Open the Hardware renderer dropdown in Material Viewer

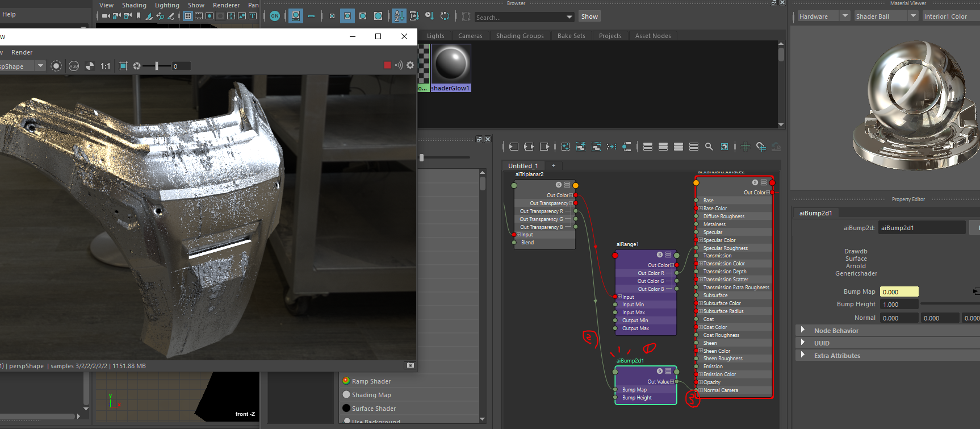pyautogui.click(x=845, y=16)
